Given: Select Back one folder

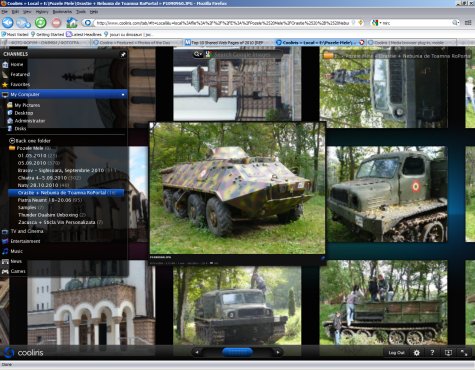Looking at the screenshot, I should click(x=30, y=141).
